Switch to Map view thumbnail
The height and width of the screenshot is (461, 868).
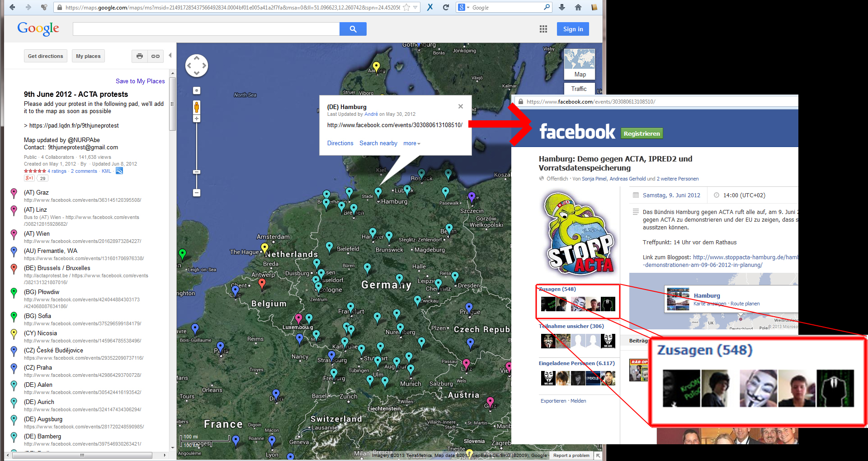pyautogui.click(x=580, y=64)
